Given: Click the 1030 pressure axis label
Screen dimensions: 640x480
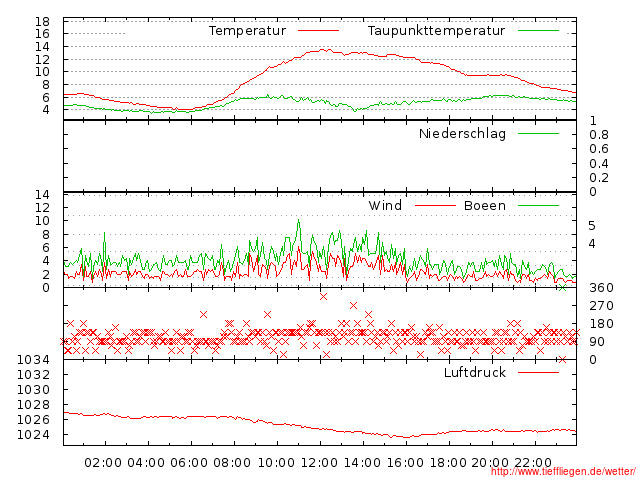Looking at the screenshot, I should (33, 389).
